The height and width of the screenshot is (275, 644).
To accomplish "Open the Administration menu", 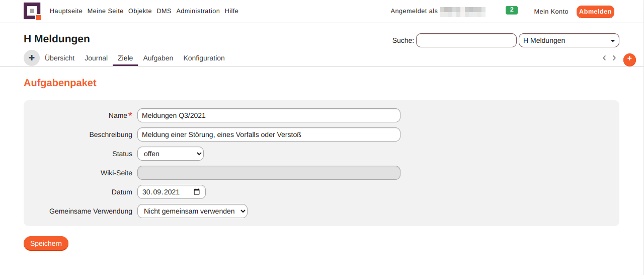I will 198,11.
